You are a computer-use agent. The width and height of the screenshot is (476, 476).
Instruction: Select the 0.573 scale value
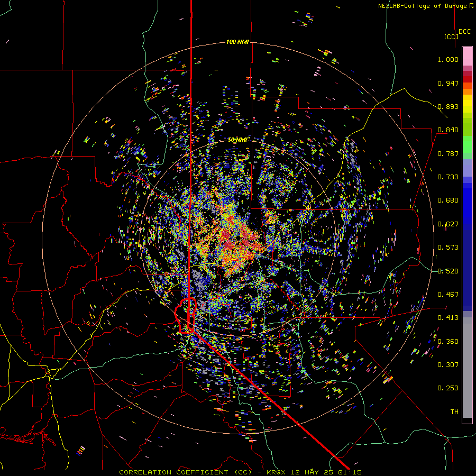pos(448,248)
